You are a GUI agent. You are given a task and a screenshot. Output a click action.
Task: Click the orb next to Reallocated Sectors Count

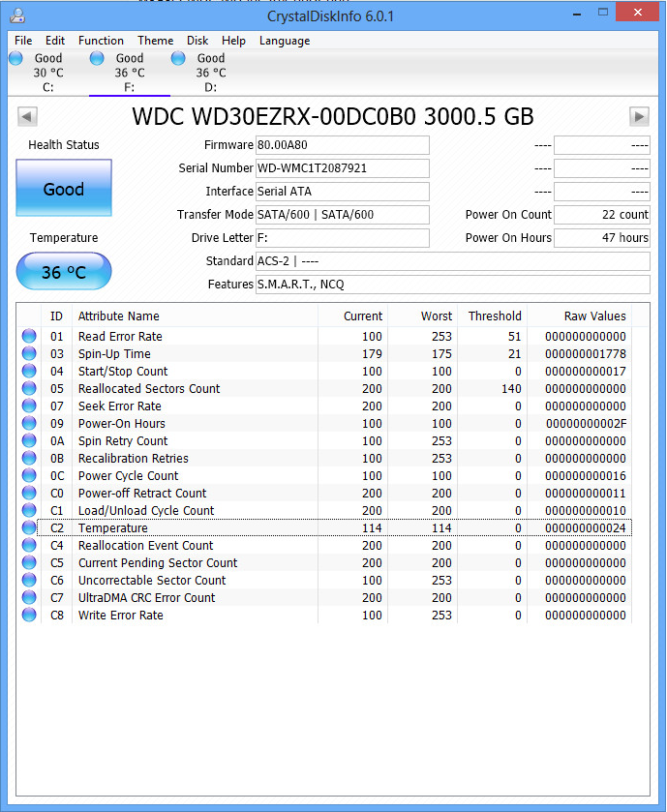[29, 388]
